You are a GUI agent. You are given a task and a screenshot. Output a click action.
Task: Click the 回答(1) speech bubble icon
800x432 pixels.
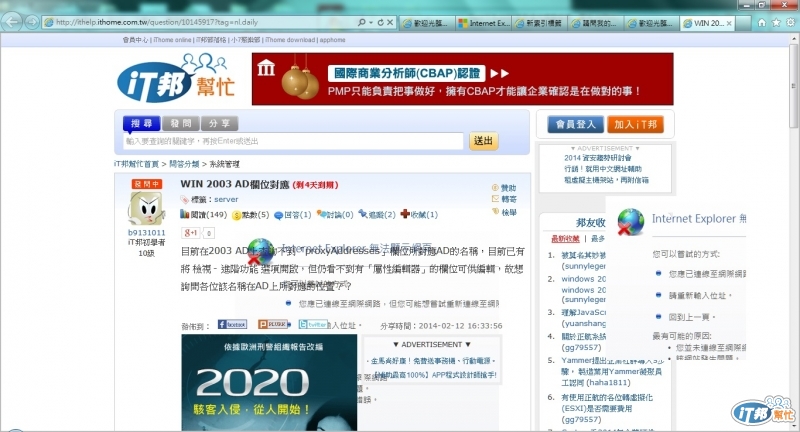click(278, 215)
